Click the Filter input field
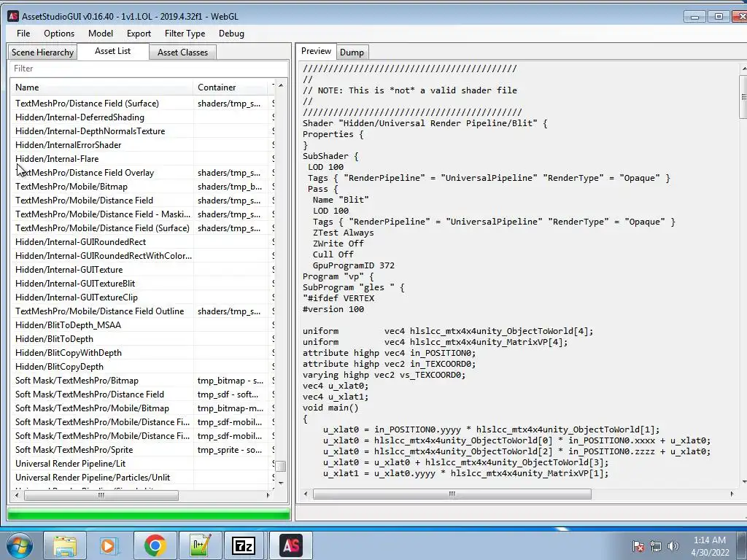 [149, 69]
